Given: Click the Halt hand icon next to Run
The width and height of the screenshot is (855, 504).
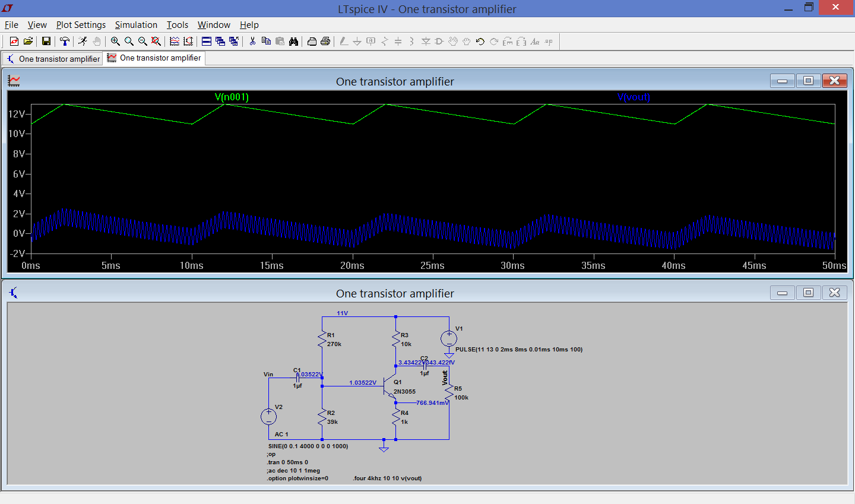Looking at the screenshot, I should click(x=96, y=41).
